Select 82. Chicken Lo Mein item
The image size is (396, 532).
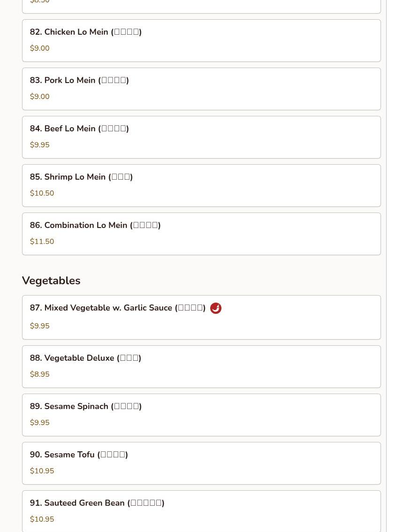[x=201, y=41]
